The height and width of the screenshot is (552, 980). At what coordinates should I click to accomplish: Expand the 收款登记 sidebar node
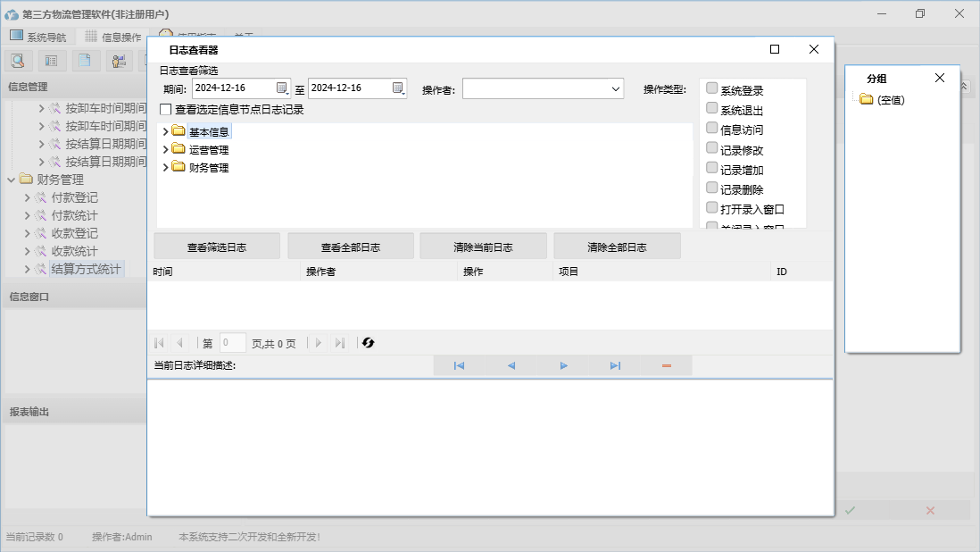tap(27, 233)
